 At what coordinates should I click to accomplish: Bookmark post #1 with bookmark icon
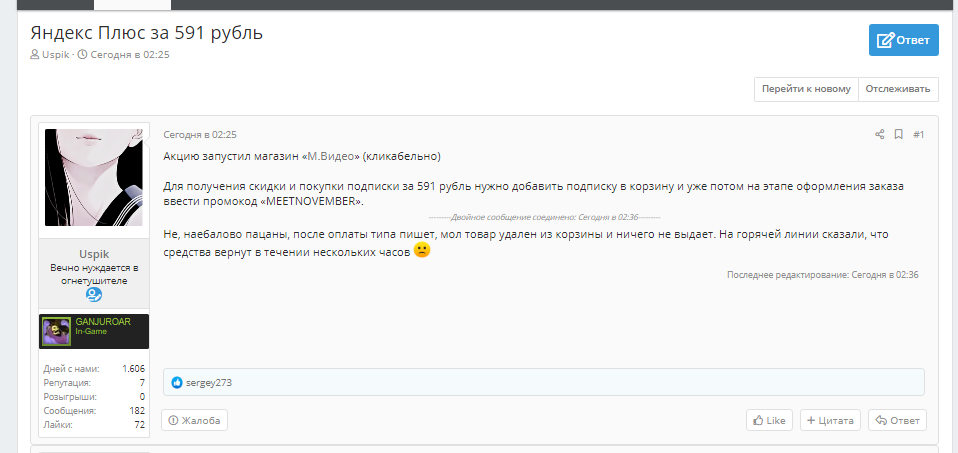pyautogui.click(x=898, y=134)
